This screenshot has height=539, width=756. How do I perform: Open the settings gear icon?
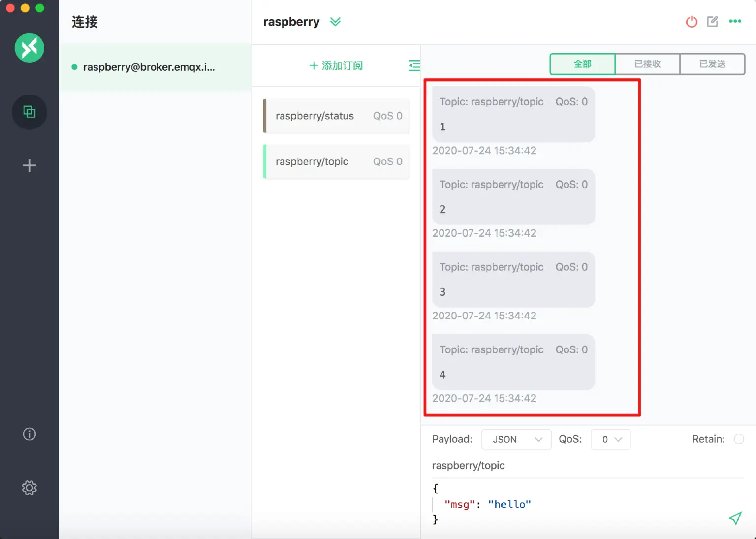click(x=30, y=488)
